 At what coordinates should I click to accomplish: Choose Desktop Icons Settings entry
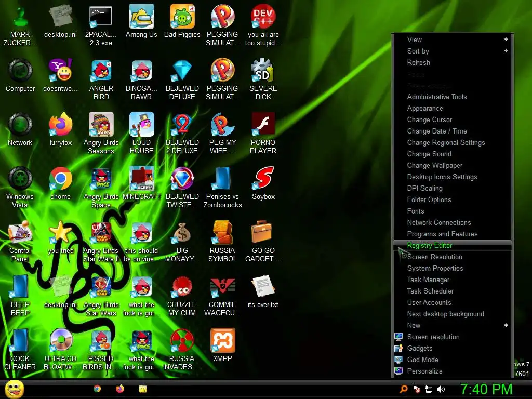pos(453,177)
